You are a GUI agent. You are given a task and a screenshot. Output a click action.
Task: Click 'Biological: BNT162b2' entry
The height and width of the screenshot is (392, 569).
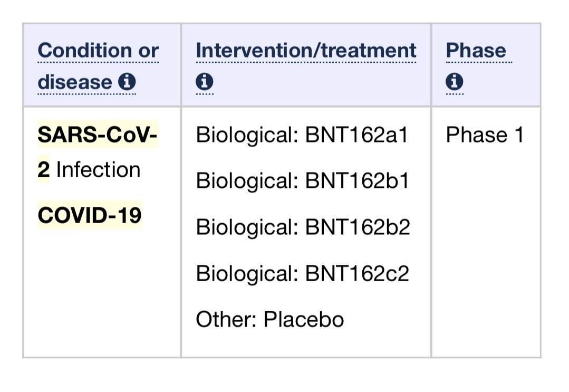click(x=303, y=227)
